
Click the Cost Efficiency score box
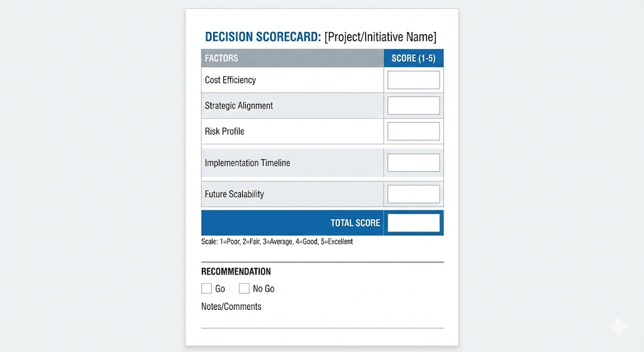413,80
